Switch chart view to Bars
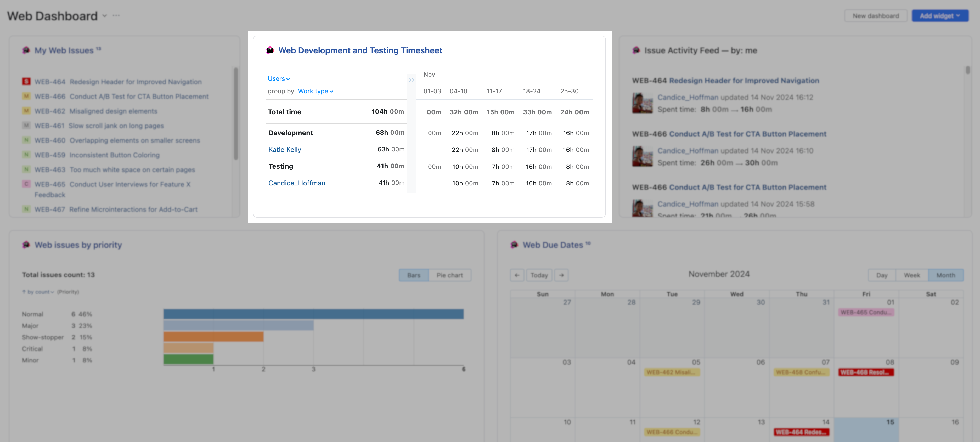Screen dimensions: 980x442 coord(414,275)
